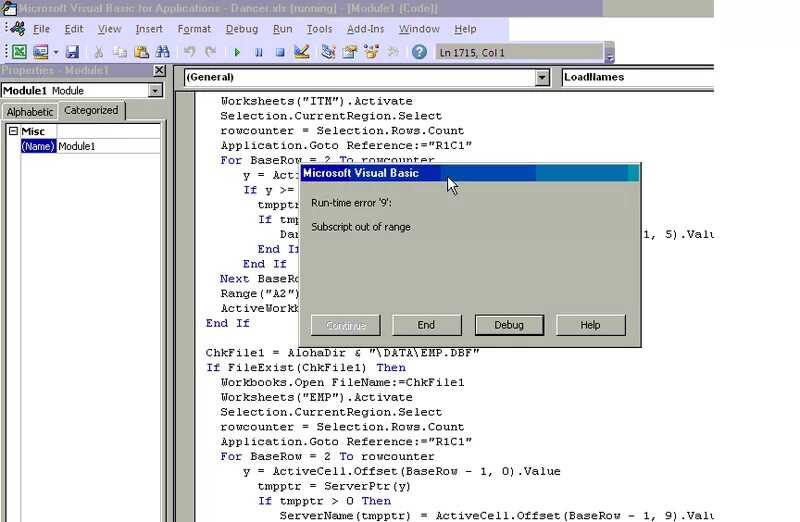Click the code line Worksheets("ITM").Activate
The image size is (800, 522).
(316, 101)
